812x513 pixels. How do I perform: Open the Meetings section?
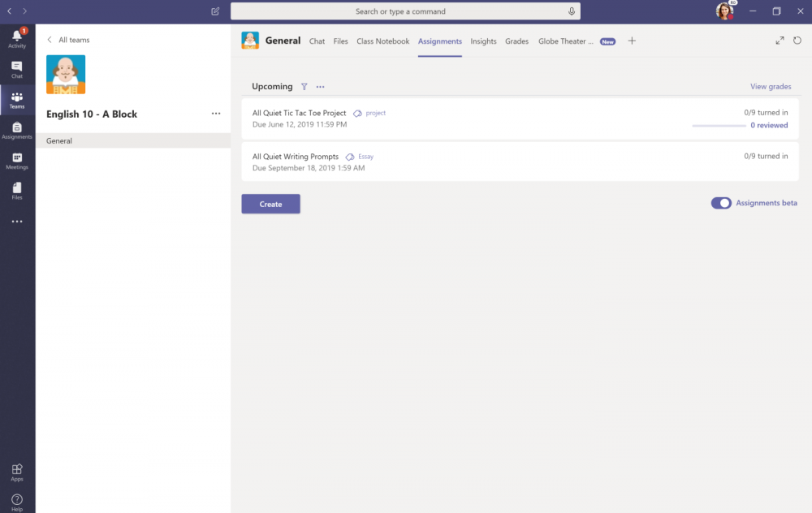pyautogui.click(x=17, y=161)
